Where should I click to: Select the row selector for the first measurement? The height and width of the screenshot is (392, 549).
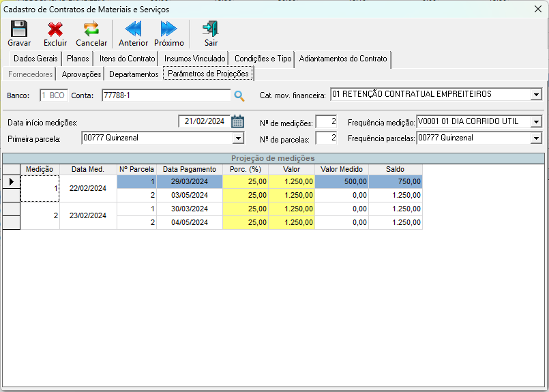11,182
